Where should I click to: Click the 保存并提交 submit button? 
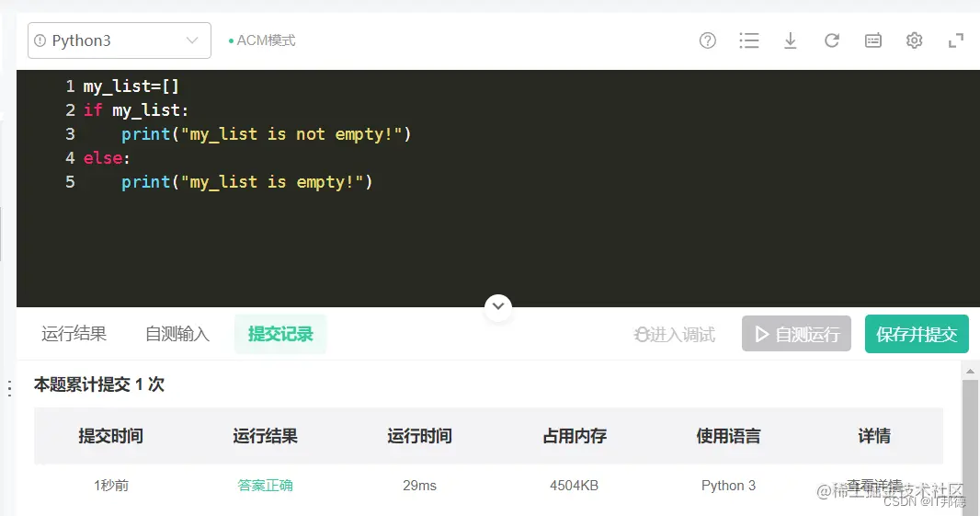pyautogui.click(x=917, y=334)
